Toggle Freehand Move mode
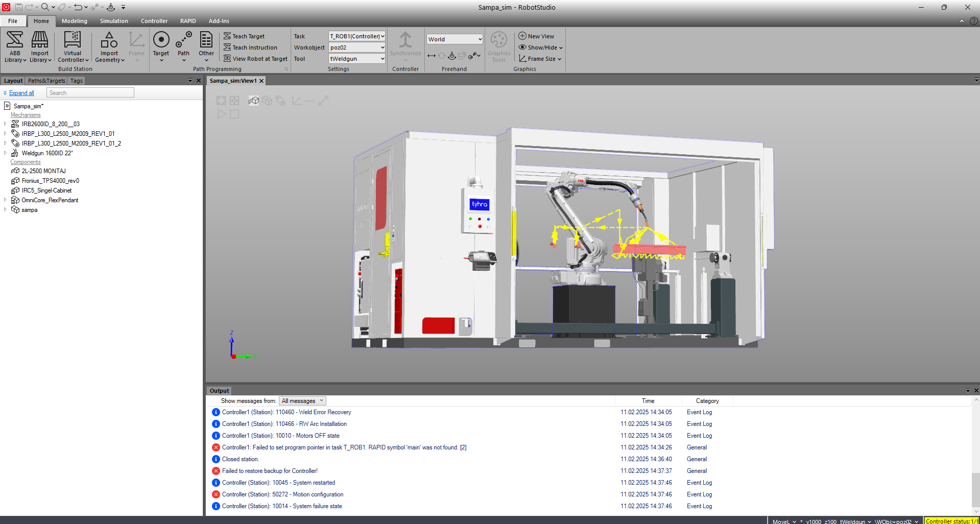The height and width of the screenshot is (524, 980). (432, 55)
